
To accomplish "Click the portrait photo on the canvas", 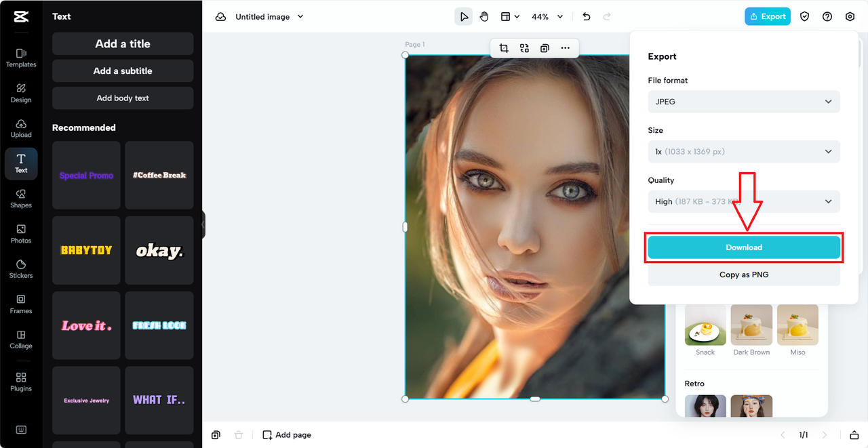I will tap(534, 227).
